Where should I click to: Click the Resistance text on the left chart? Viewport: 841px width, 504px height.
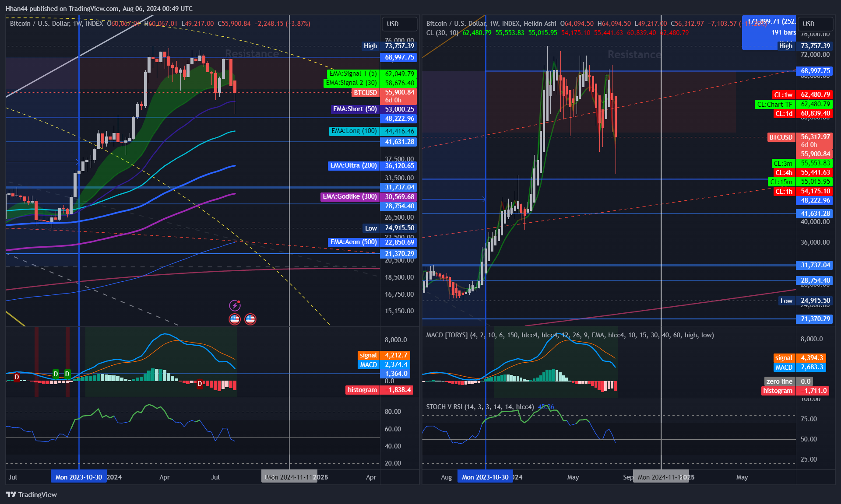point(252,54)
